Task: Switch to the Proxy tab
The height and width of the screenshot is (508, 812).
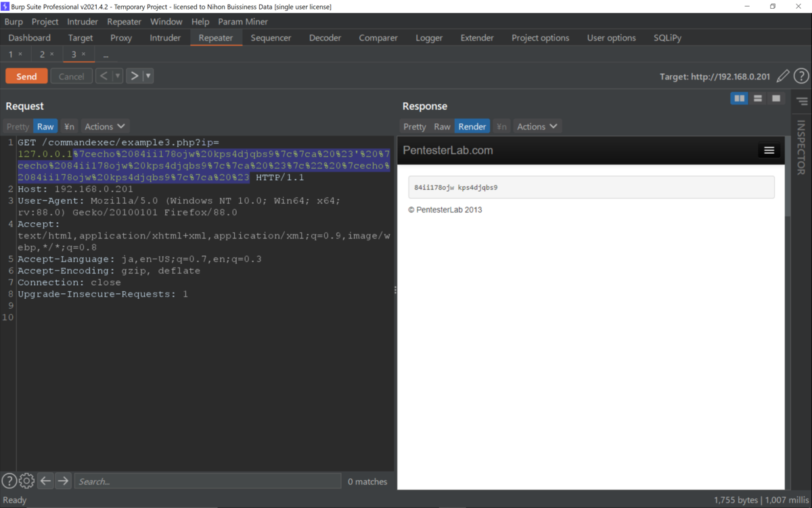Action: 121,37
